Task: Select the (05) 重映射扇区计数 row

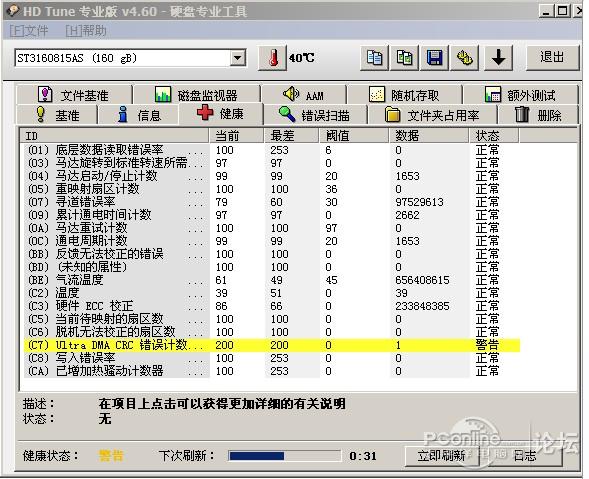Action: pos(272,189)
